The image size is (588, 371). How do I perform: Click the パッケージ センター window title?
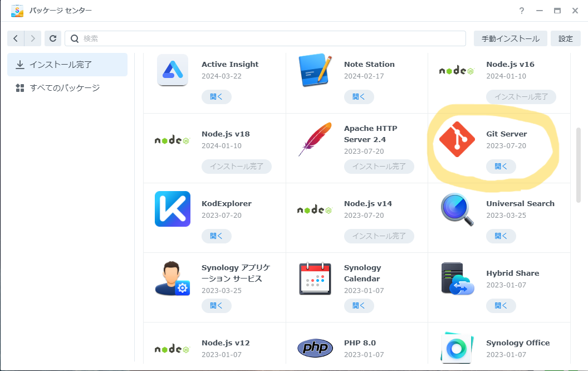(61, 11)
